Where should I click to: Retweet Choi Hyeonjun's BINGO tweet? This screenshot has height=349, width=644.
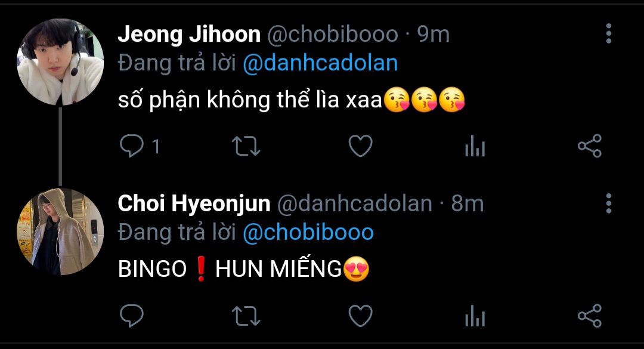246,316
